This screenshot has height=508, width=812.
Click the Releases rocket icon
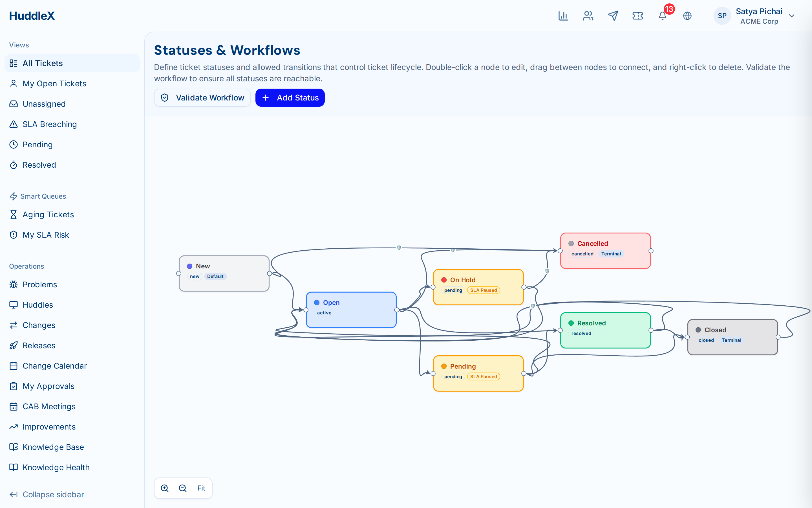(x=14, y=345)
